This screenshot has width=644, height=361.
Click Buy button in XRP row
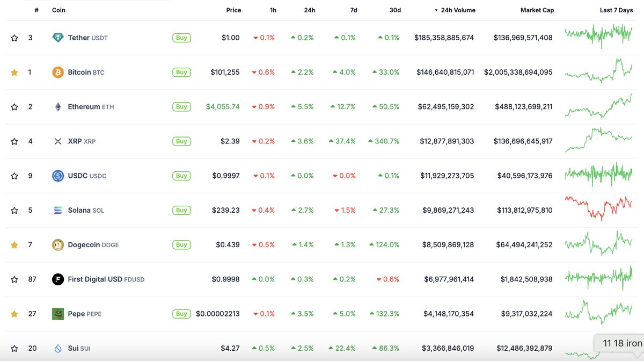181,141
